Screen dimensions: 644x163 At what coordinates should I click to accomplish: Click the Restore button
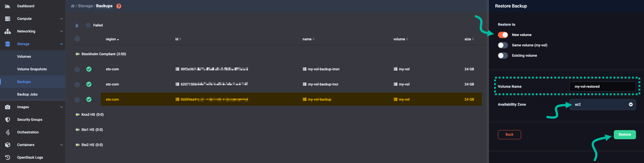click(625, 134)
